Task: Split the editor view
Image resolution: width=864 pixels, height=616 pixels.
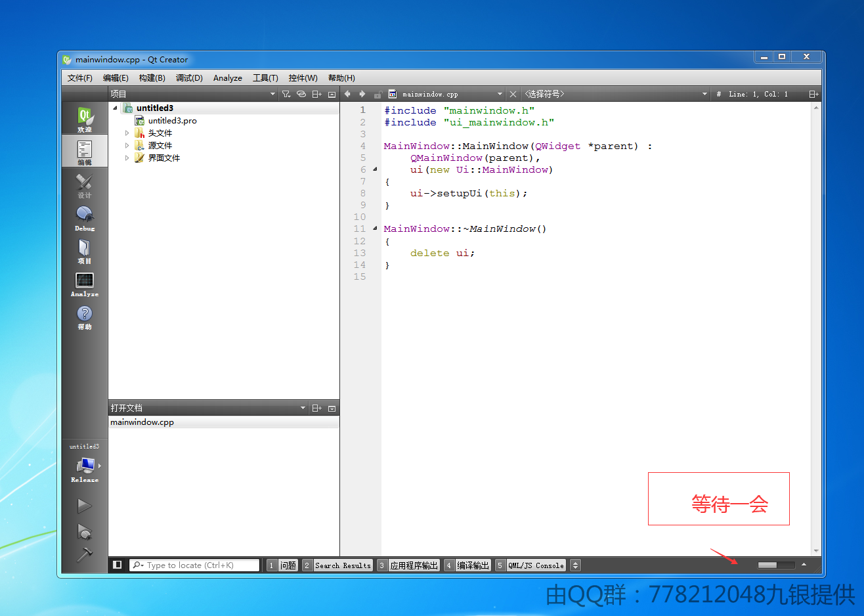Action: point(813,94)
